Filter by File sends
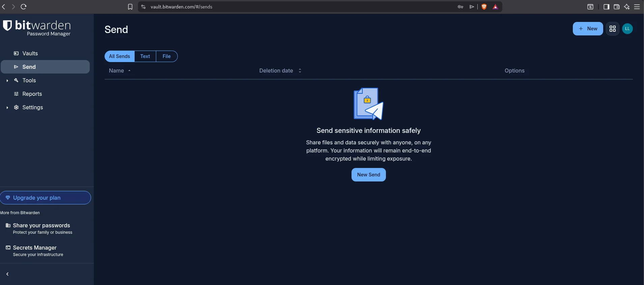644x285 pixels. coord(167,56)
